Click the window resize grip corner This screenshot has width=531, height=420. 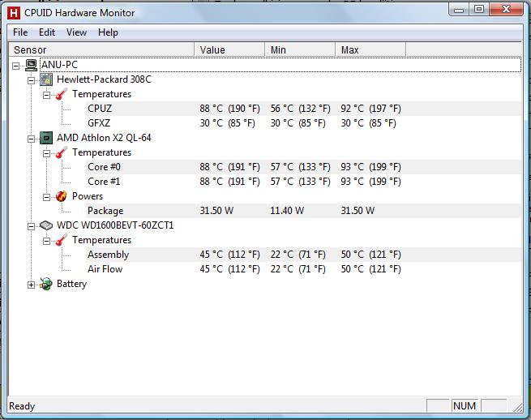[517, 406]
